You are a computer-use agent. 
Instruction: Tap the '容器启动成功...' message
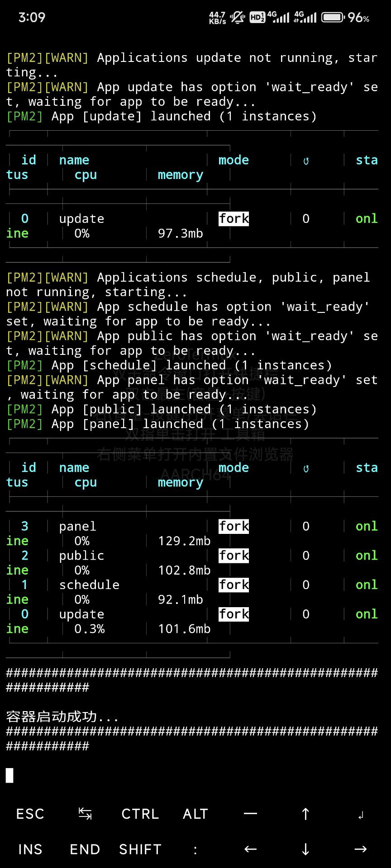[x=62, y=717]
